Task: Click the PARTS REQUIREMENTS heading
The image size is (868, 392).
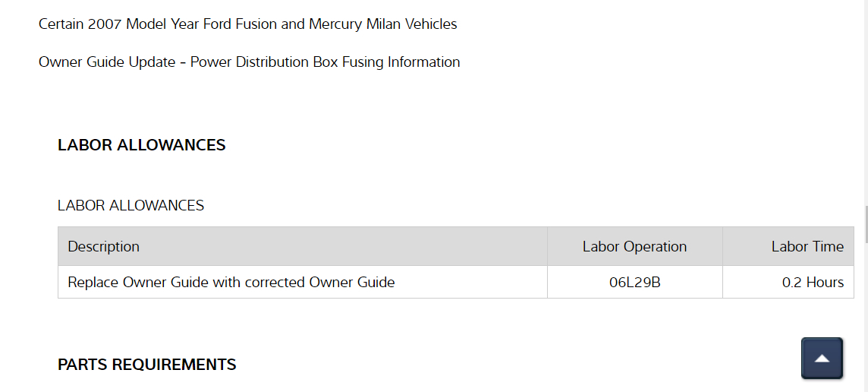Action: pyautogui.click(x=147, y=365)
